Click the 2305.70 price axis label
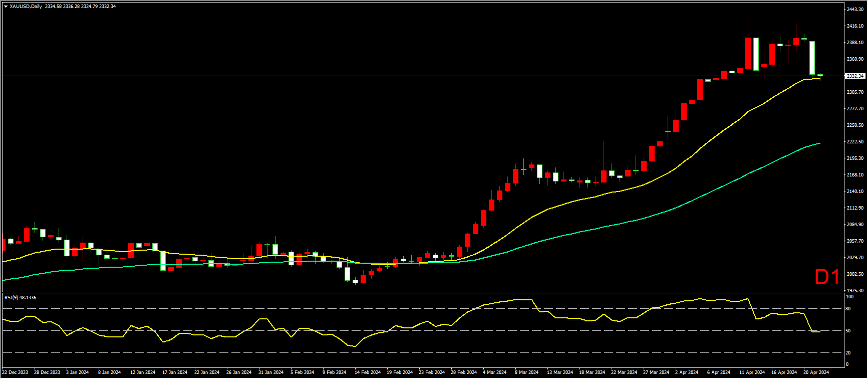Screen dimensions: 868x379 coord(855,92)
